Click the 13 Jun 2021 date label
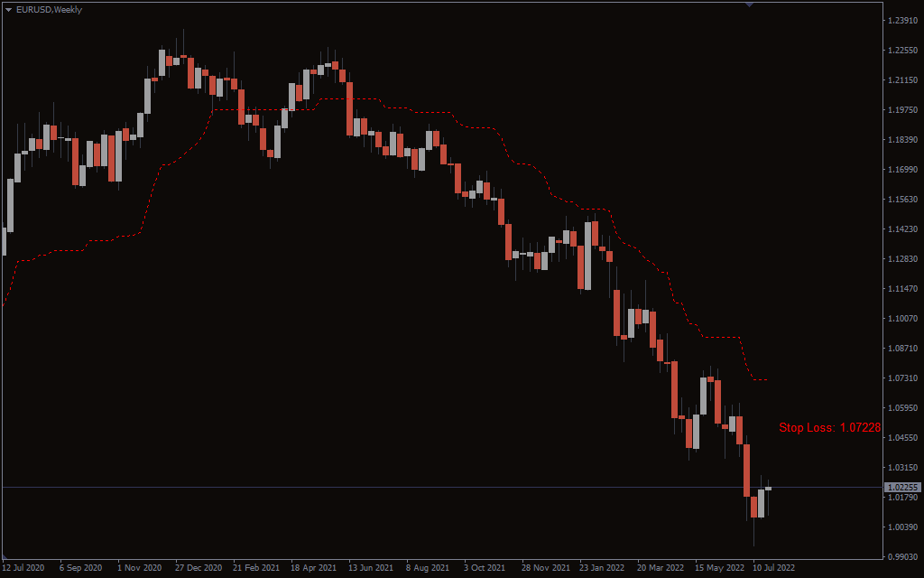The width and height of the screenshot is (924, 578). (371, 569)
